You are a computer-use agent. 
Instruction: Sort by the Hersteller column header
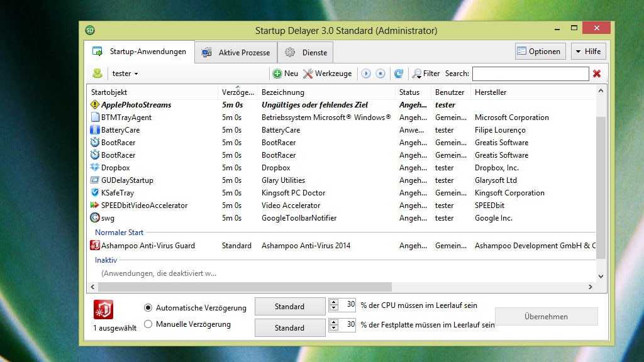[x=533, y=92]
